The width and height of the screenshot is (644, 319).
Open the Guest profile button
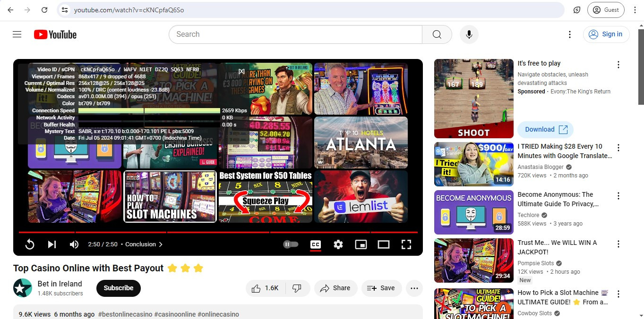[606, 10]
